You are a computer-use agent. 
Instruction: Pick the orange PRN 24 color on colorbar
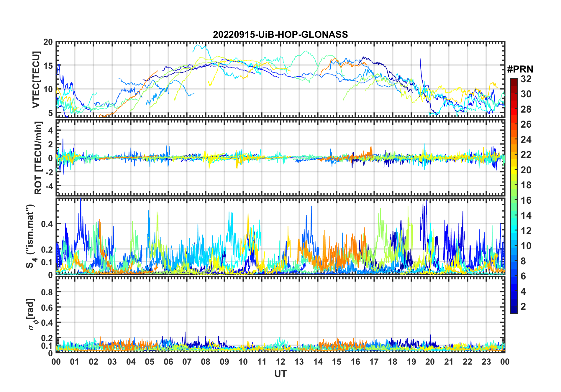coord(514,139)
